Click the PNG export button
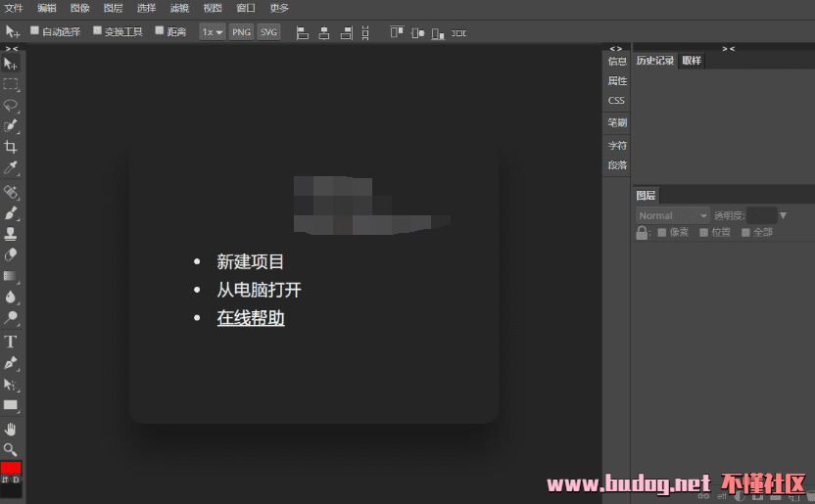 click(x=241, y=31)
